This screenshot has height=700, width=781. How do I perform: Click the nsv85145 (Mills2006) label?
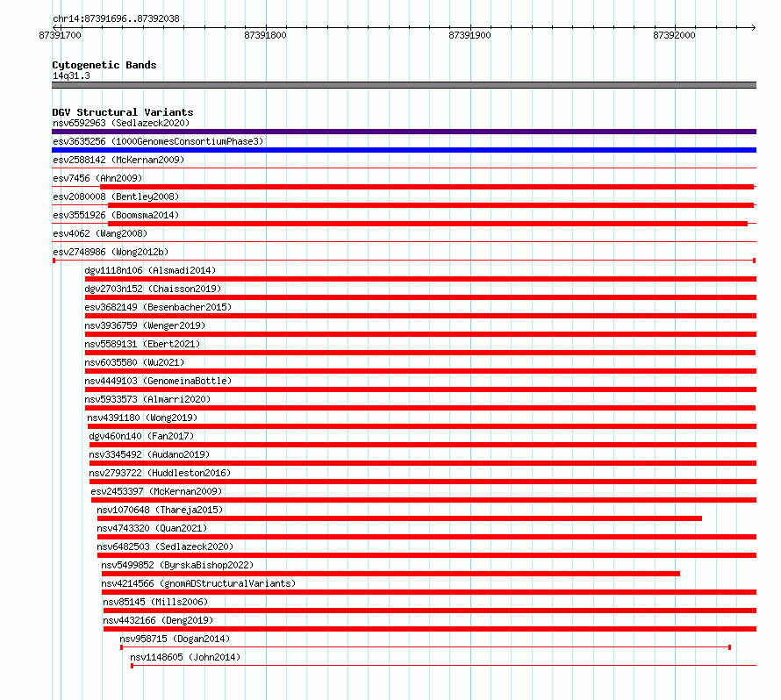pos(155,602)
